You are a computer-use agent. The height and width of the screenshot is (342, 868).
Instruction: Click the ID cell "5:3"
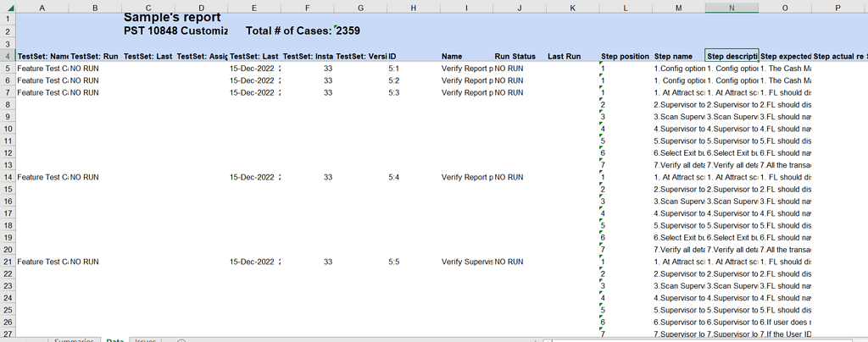click(414, 92)
